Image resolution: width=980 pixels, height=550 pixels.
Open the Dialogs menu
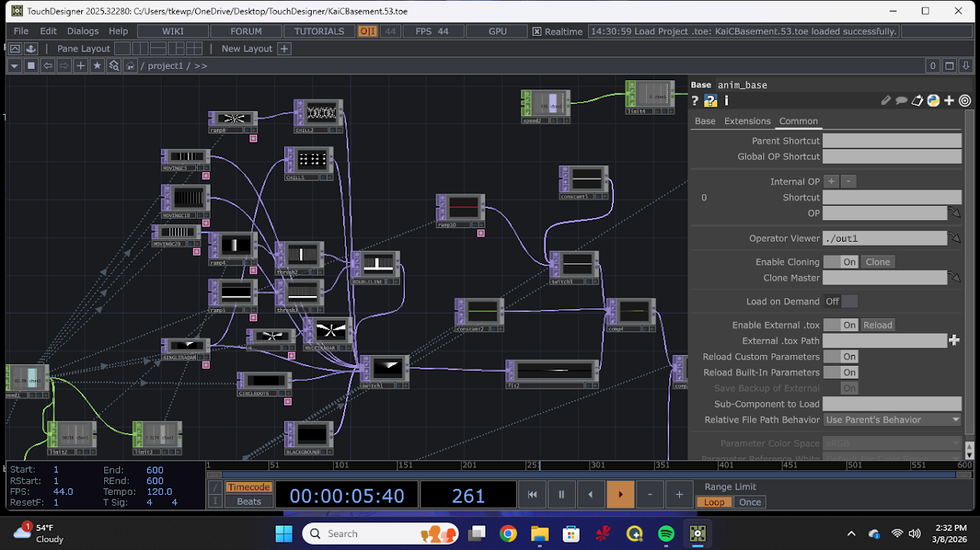pyautogui.click(x=83, y=31)
